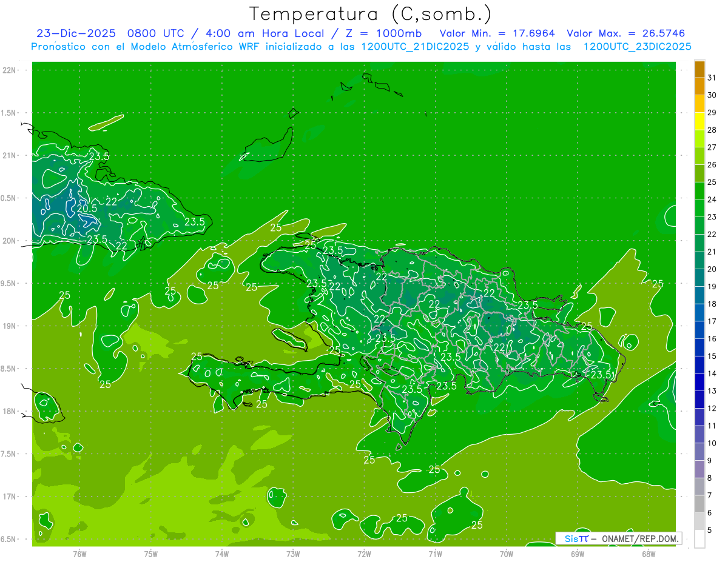
Task: Pick the orange swatch between 30 and 31
Action: tap(699, 87)
